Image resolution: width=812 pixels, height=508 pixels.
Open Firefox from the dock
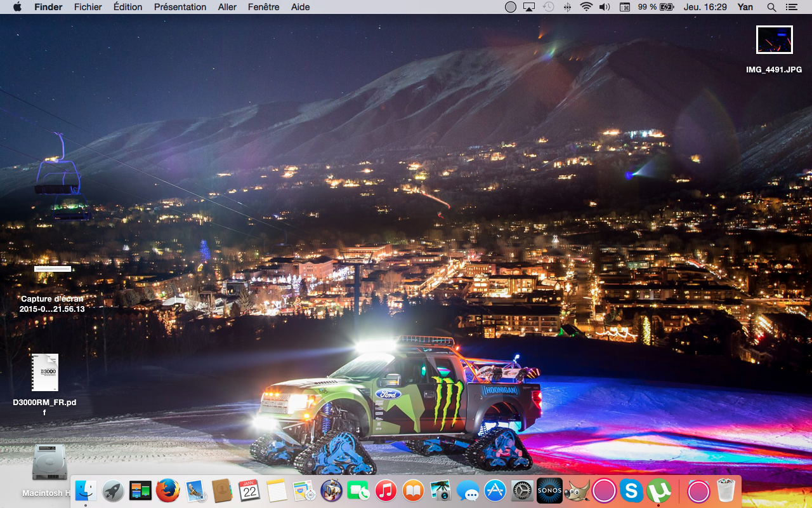[x=168, y=490]
